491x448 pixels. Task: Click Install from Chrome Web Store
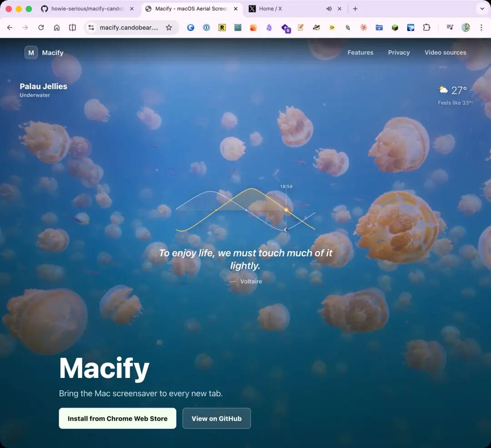tap(117, 418)
